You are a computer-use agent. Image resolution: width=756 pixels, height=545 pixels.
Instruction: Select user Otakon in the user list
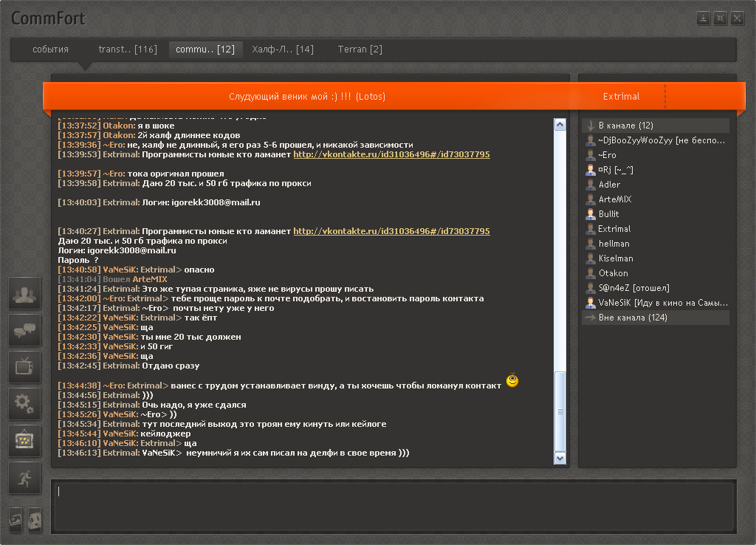(613, 273)
